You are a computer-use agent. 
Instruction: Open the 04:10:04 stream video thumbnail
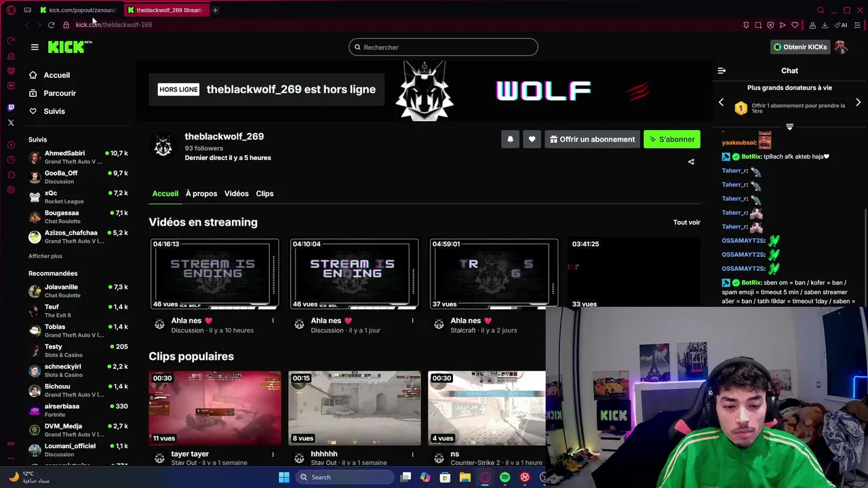(354, 274)
